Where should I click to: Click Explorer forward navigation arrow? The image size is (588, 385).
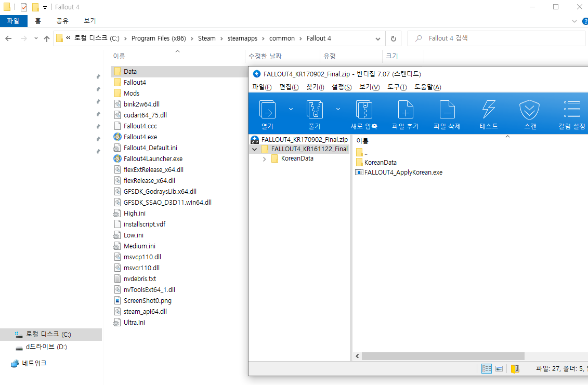point(23,38)
